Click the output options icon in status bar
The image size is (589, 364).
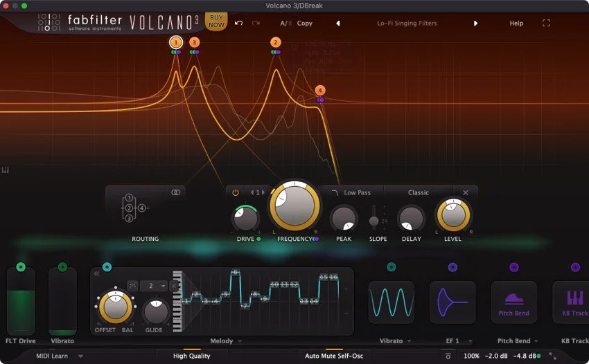(448, 356)
